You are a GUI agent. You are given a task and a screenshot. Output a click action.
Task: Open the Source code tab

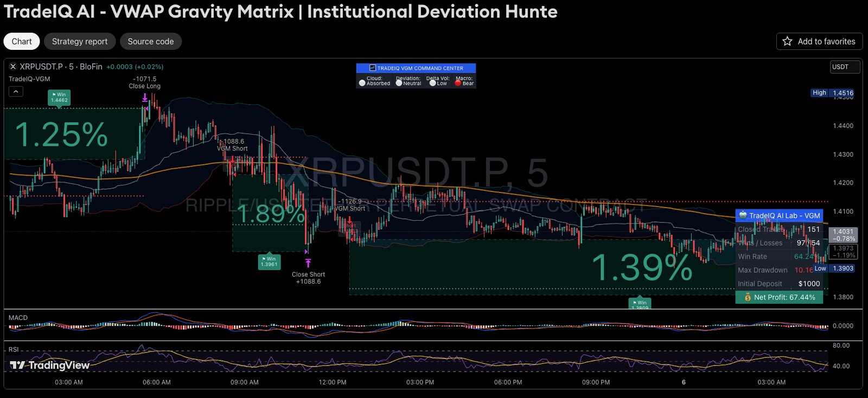[151, 41]
